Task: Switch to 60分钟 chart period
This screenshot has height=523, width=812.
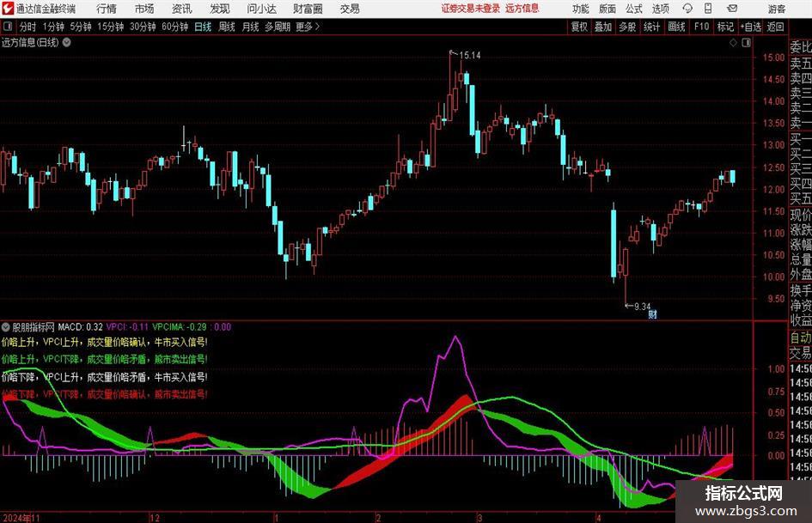Action: (x=174, y=27)
